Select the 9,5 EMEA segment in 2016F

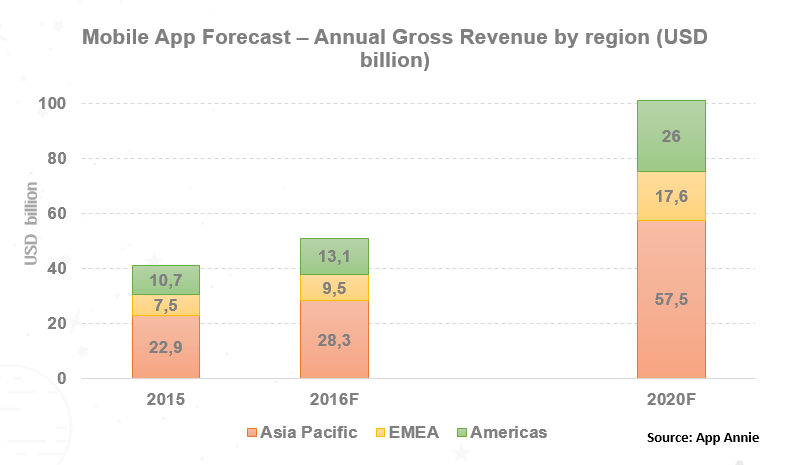(x=334, y=288)
